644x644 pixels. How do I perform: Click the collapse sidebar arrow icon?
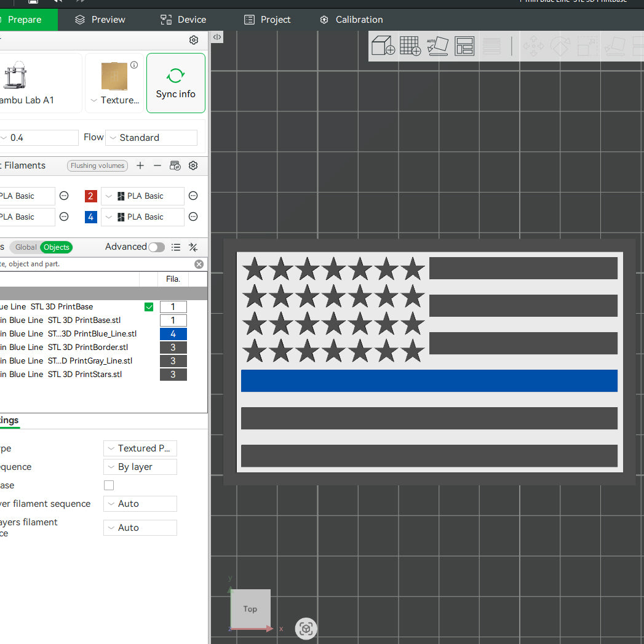click(217, 37)
